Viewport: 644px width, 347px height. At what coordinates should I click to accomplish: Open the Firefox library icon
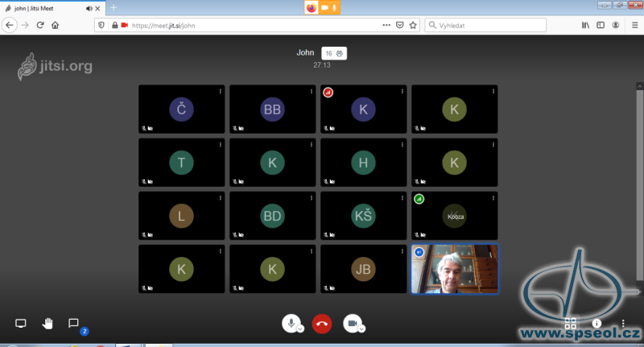586,25
